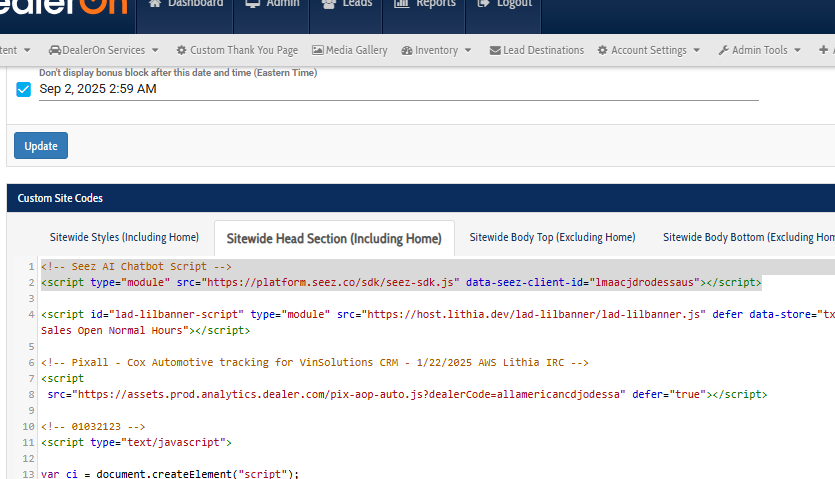
Task: Click the Eastern Time bonus block label
Action: tap(178, 72)
